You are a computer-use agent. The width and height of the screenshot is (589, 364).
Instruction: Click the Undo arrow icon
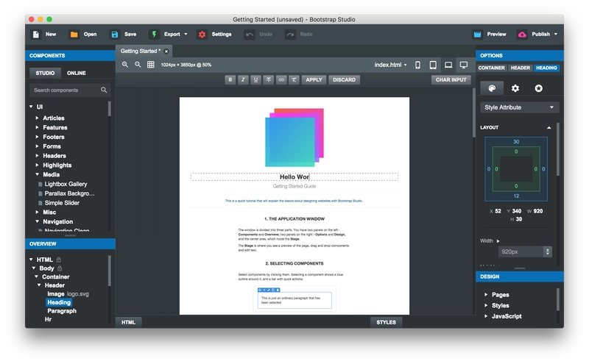pyautogui.click(x=250, y=34)
